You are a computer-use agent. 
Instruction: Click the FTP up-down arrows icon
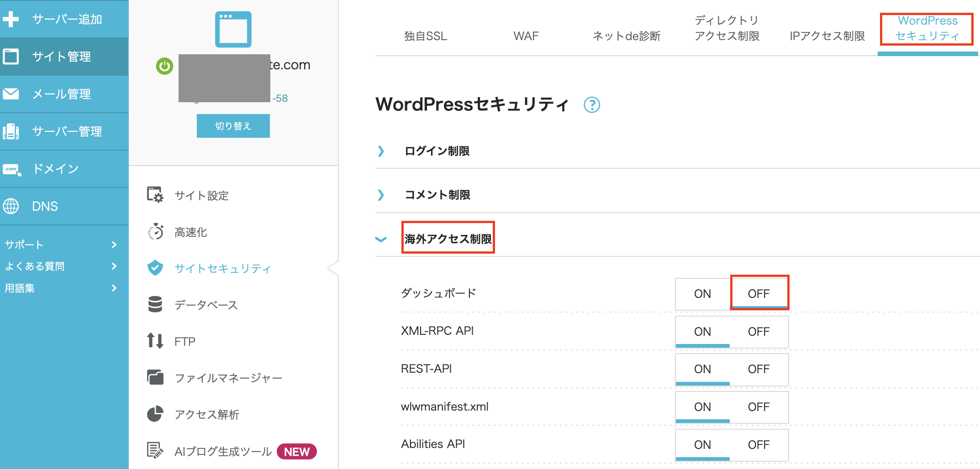click(x=155, y=341)
